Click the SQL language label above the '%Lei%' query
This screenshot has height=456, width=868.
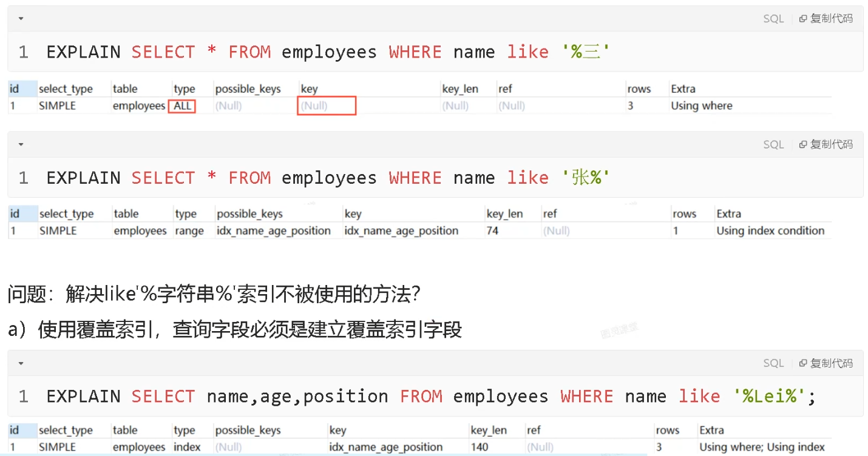pyautogui.click(x=773, y=363)
